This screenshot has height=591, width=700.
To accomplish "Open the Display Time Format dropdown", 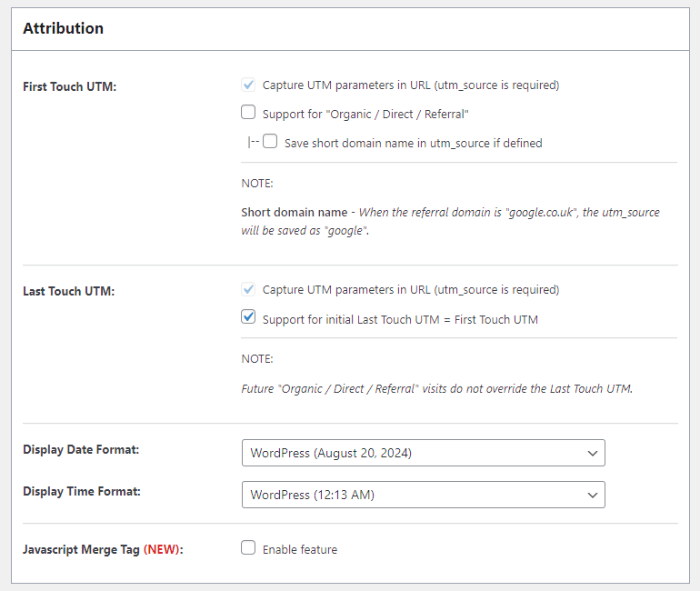I will (424, 495).
